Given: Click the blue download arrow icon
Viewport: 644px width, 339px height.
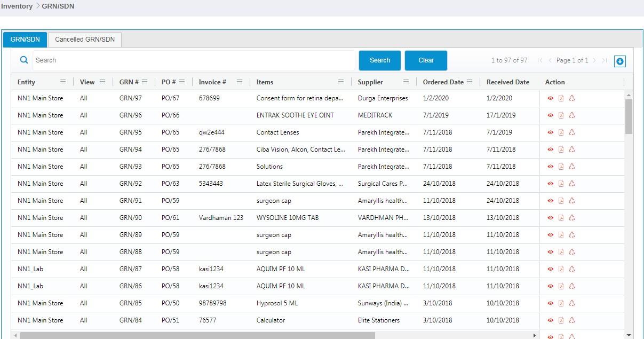Looking at the screenshot, I should [x=620, y=61].
